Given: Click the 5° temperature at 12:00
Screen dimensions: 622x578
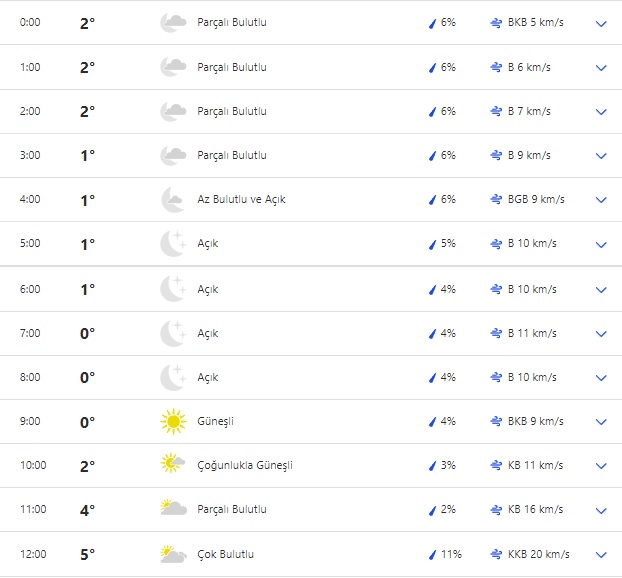Looking at the screenshot, I should pos(87,554).
